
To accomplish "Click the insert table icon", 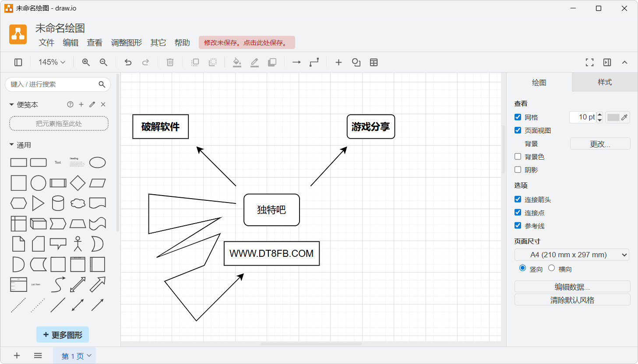I will click(x=374, y=63).
